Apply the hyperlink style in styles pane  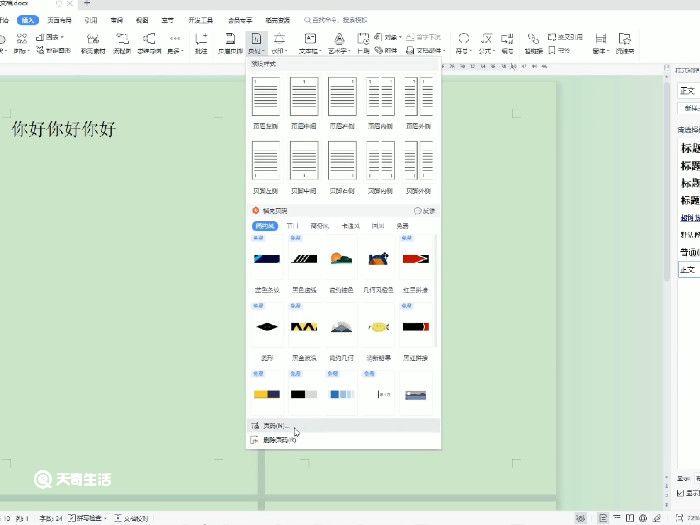point(690,217)
